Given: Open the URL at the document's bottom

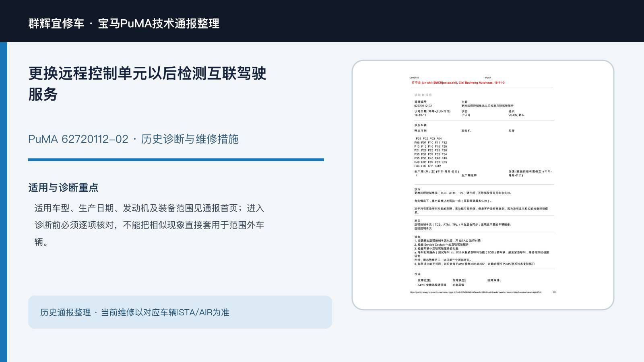Looking at the screenshot, I should 476,292.
